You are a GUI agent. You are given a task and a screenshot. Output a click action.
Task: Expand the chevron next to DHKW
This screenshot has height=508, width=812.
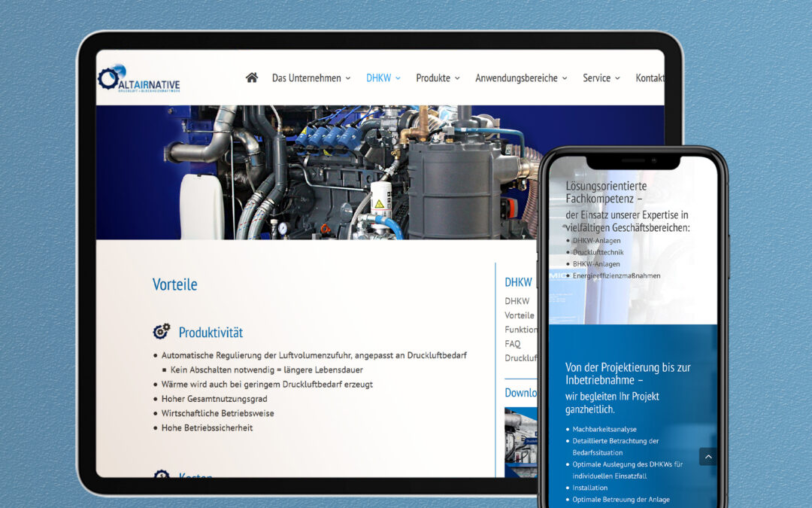coord(398,78)
